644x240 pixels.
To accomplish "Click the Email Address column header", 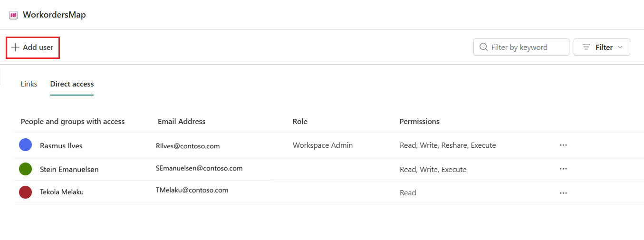I will 182,122.
